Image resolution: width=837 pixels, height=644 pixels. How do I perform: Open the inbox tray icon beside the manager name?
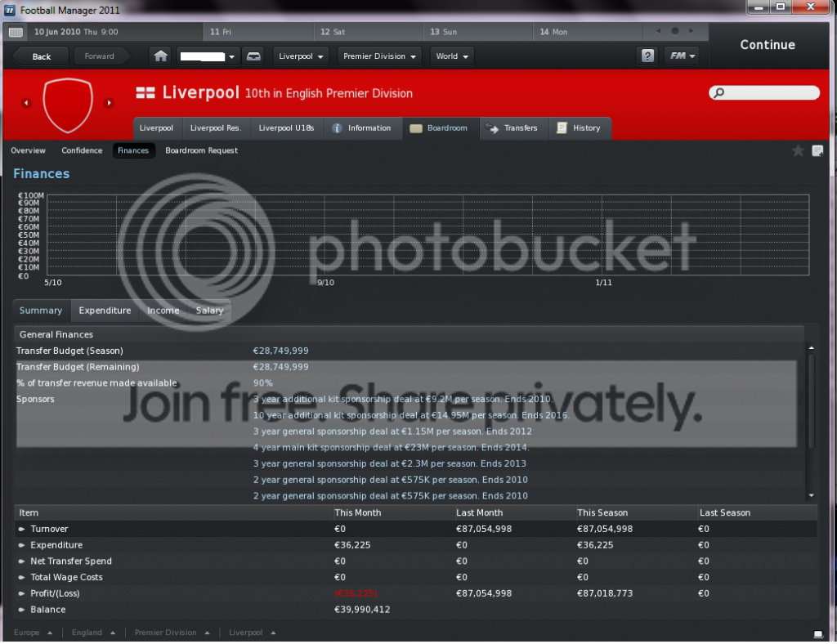pyautogui.click(x=254, y=56)
